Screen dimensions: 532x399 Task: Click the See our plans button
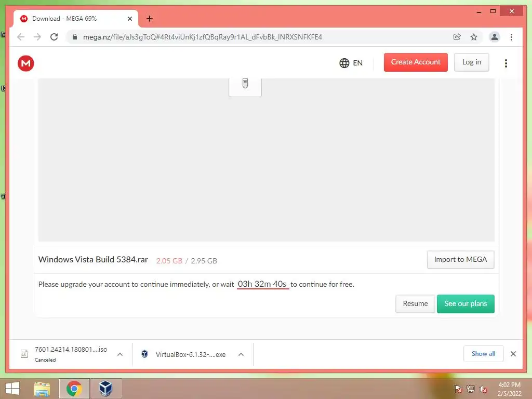point(465,303)
